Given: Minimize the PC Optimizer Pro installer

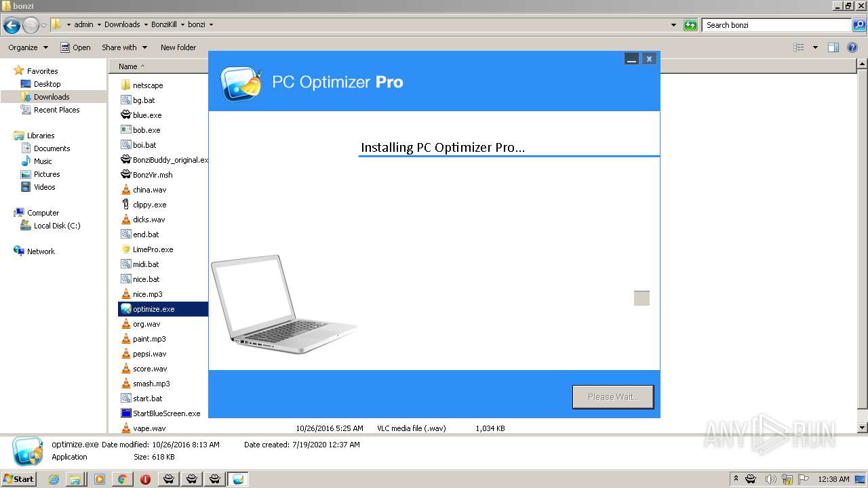Looking at the screenshot, I should tap(631, 59).
